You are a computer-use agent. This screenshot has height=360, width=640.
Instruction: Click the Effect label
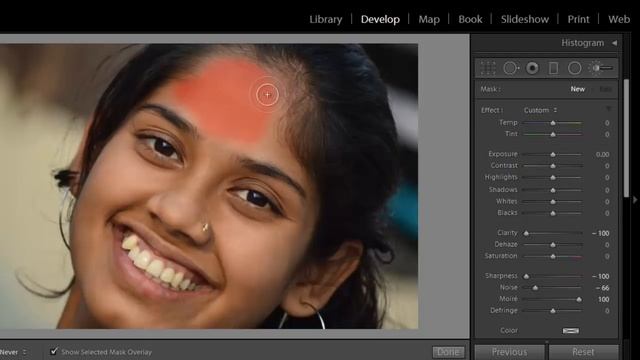coord(491,110)
